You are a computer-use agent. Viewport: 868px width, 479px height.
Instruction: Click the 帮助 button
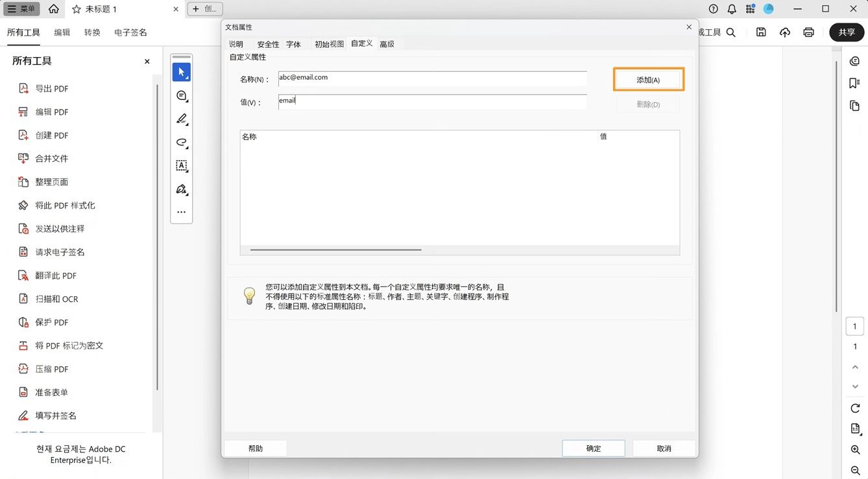pyautogui.click(x=254, y=447)
